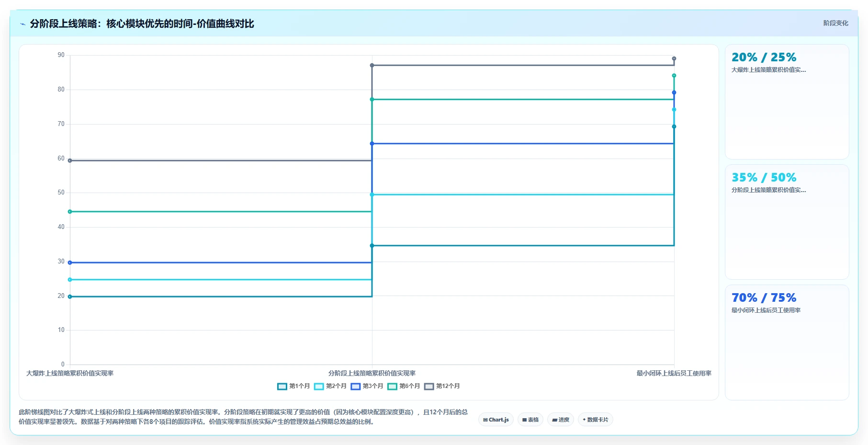Click the 第12个月 middle point near 87
Screen dimensions: 868x445
(372, 65)
